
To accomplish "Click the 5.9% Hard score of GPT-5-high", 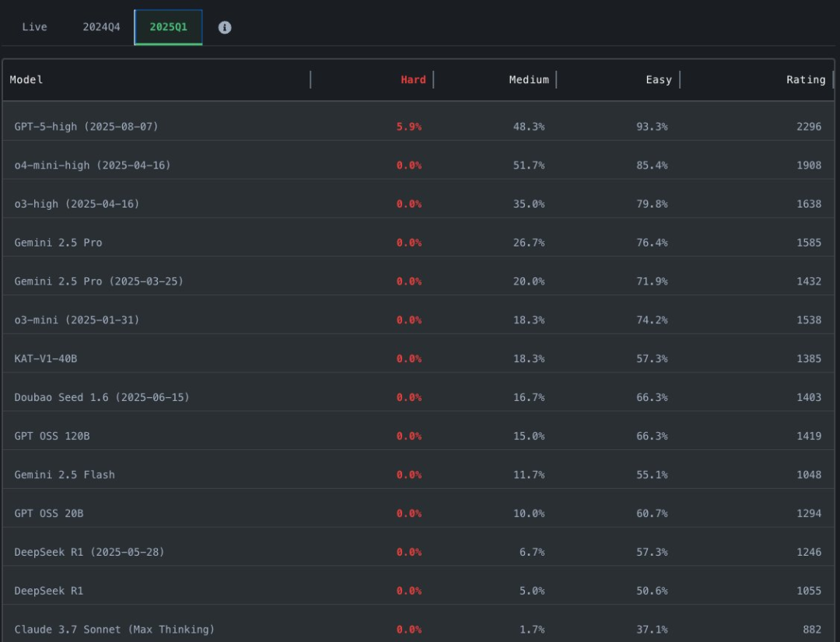I will coord(409,127).
